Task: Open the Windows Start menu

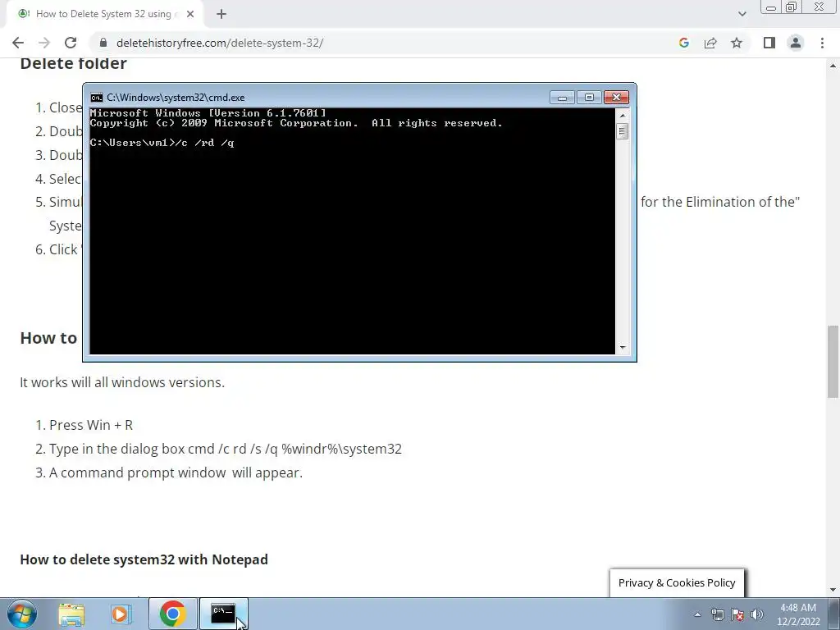Action: click(x=21, y=614)
